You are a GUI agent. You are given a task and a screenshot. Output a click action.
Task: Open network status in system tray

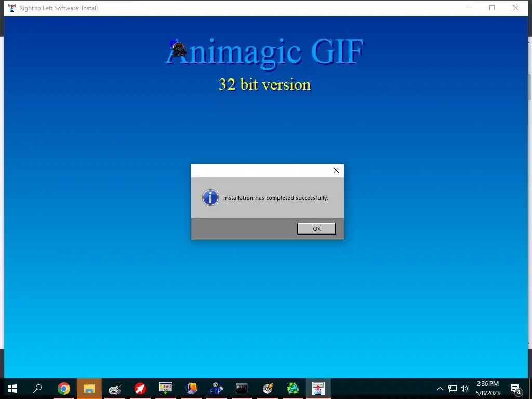(x=453, y=389)
